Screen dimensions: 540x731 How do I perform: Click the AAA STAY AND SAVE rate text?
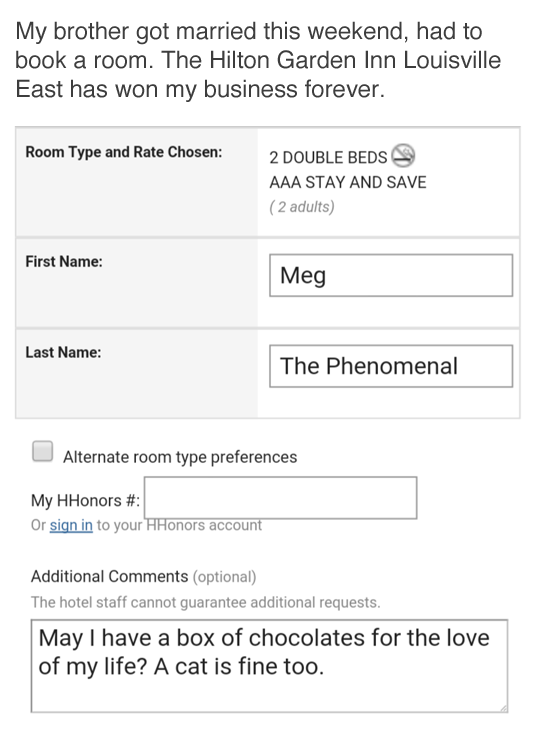point(347,182)
